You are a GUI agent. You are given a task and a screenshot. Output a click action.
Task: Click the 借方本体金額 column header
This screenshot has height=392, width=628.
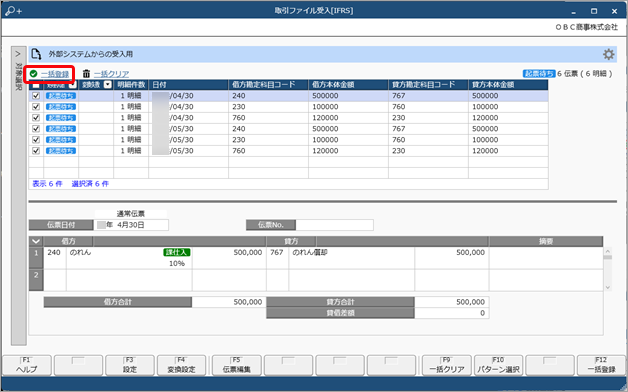click(x=348, y=84)
